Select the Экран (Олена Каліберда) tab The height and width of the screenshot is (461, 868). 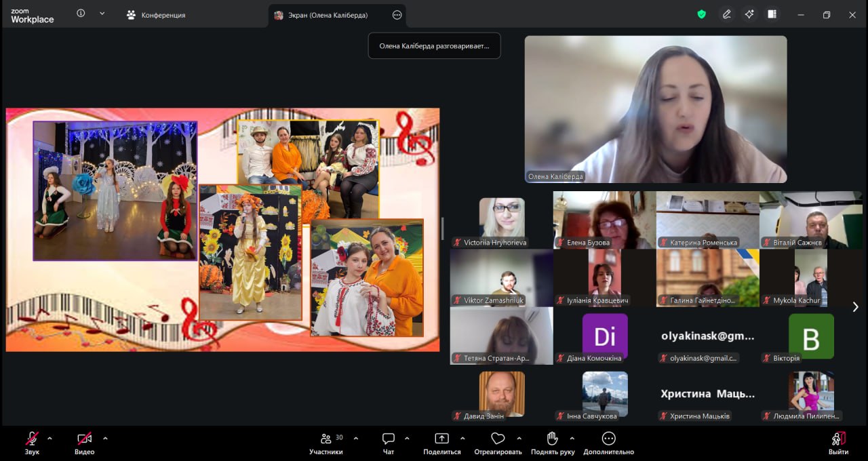[321, 14]
